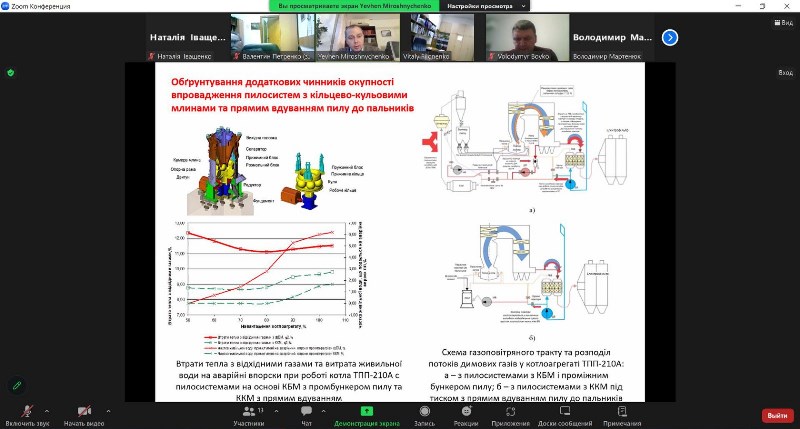Image resolution: width=800 pixels, height=429 pixels.
Task: Expand audio options arrow next to microphone
Action: [47, 411]
